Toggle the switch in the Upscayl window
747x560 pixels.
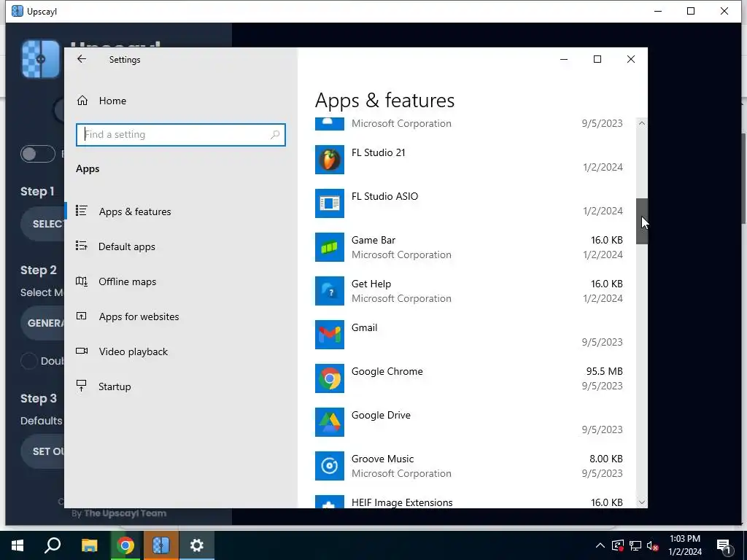pyautogui.click(x=38, y=154)
